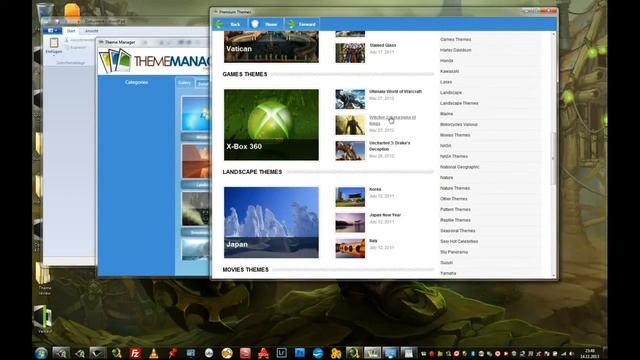640x360 pixels.
Task: Click the green forward arrow icon
Action: [x=291, y=24]
